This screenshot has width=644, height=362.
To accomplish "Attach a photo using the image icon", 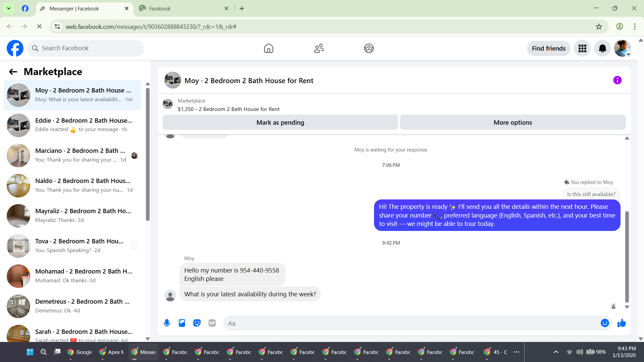I will click(182, 323).
